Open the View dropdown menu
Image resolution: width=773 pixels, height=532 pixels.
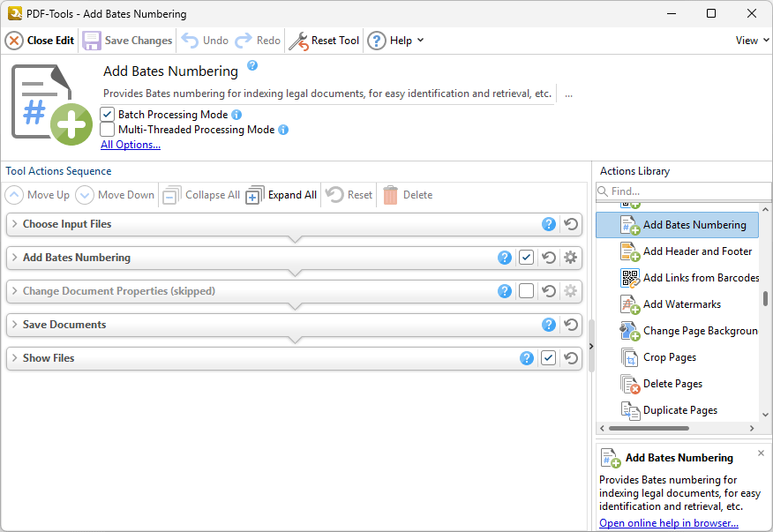752,41
